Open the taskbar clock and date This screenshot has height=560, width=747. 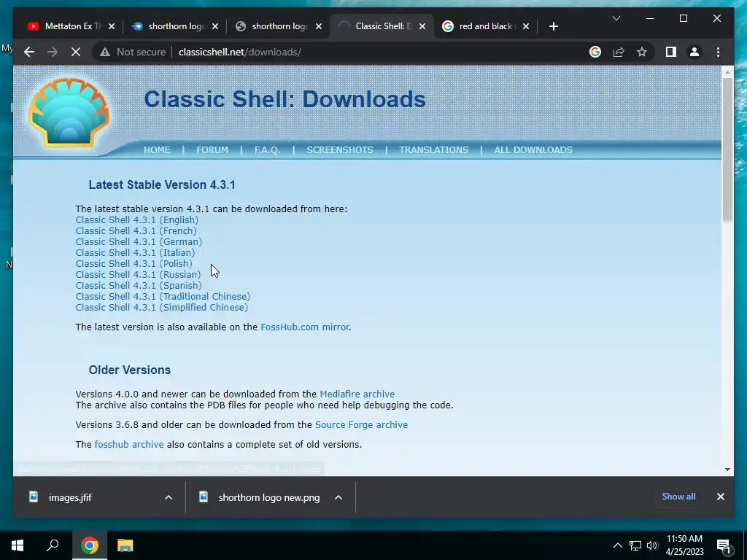[x=684, y=545]
